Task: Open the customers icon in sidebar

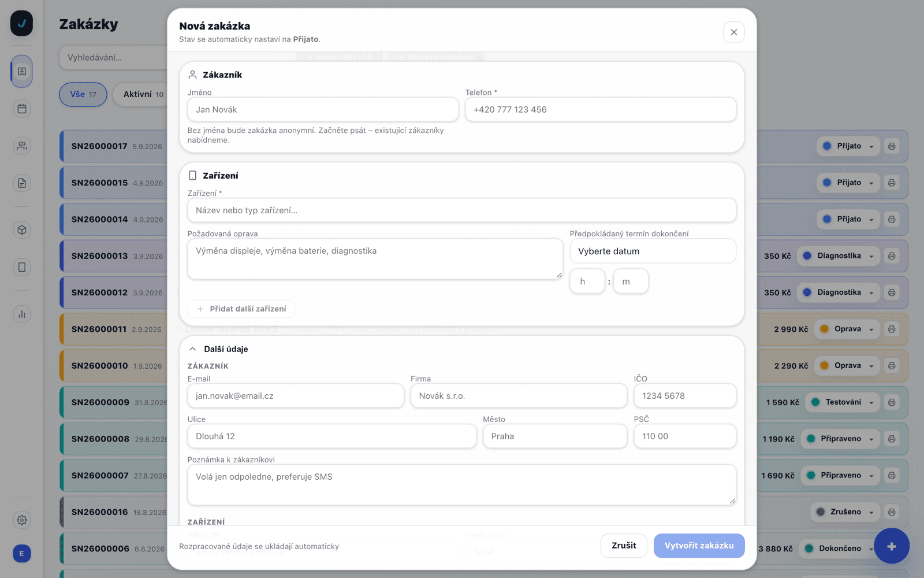Action: coord(22,146)
